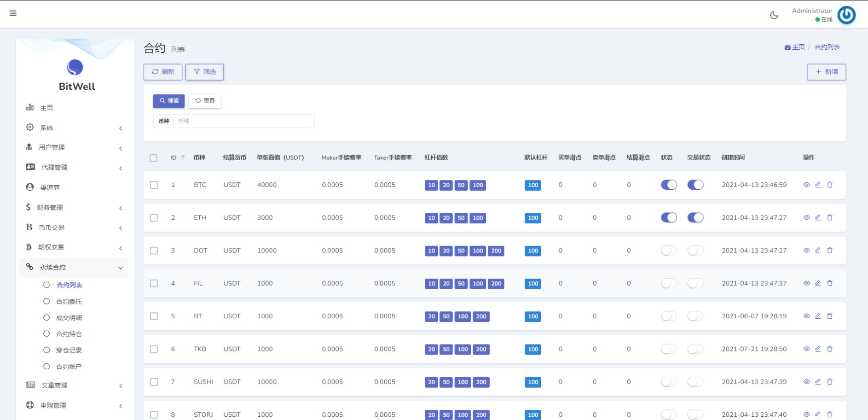Select the 币币交易 sidebar icon

pos(29,227)
